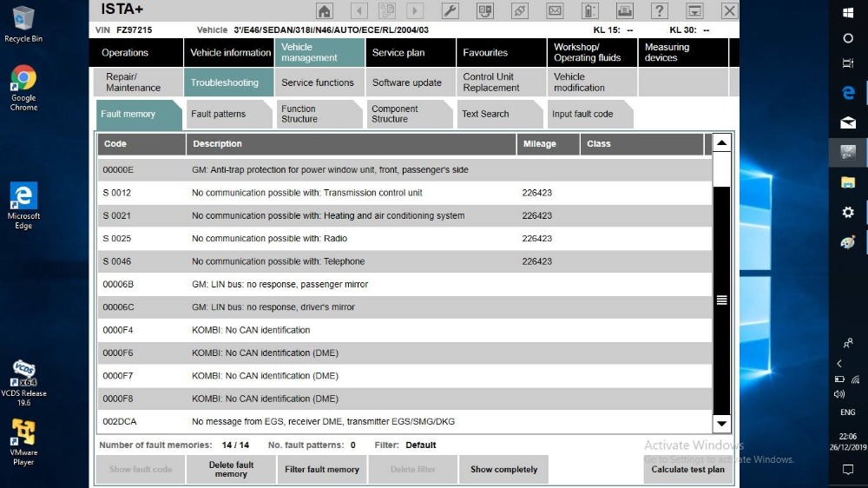This screenshot has width=868, height=488.
Task: Select the Fault memory tab
Action: click(138, 114)
